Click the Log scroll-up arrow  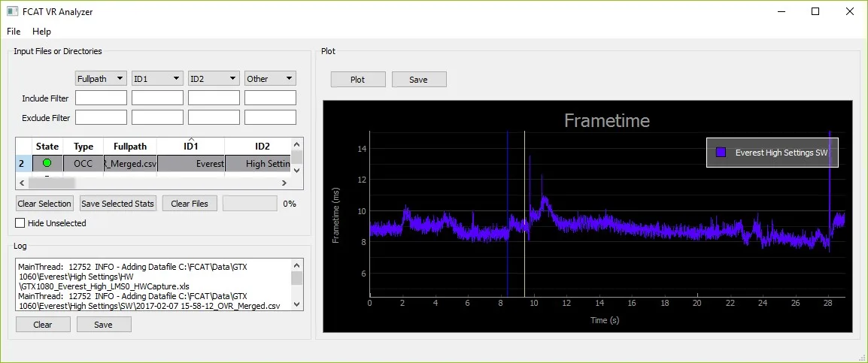(297, 265)
